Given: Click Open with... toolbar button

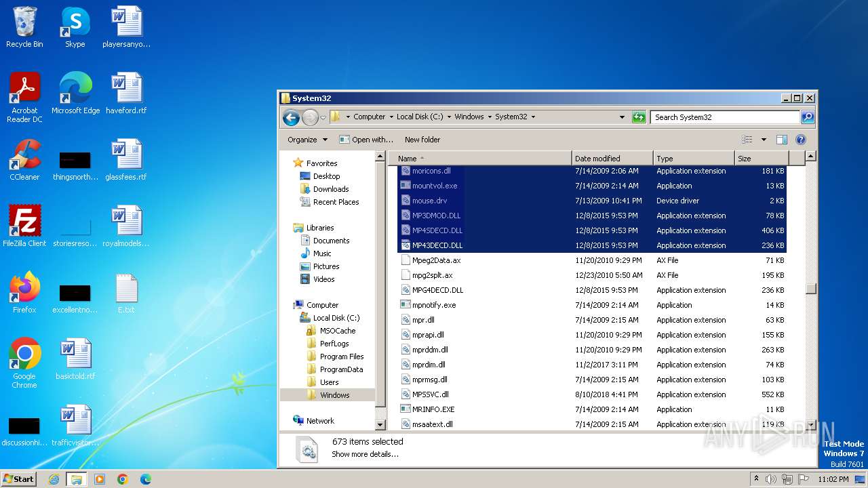Looking at the screenshot, I should pyautogui.click(x=366, y=140).
